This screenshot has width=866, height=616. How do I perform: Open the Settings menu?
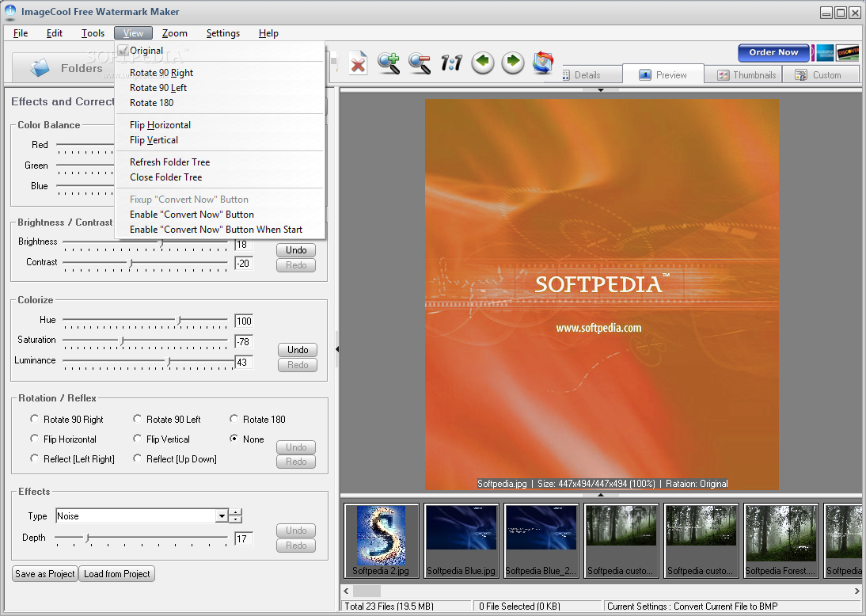(223, 33)
